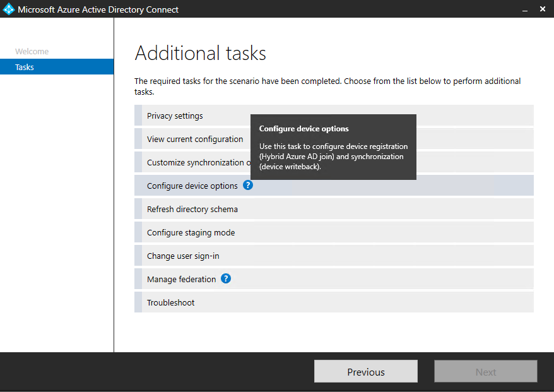Launch the Troubleshoot task
This screenshot has height=392, width=554.
pyautogui.click(x=334, y=302)
